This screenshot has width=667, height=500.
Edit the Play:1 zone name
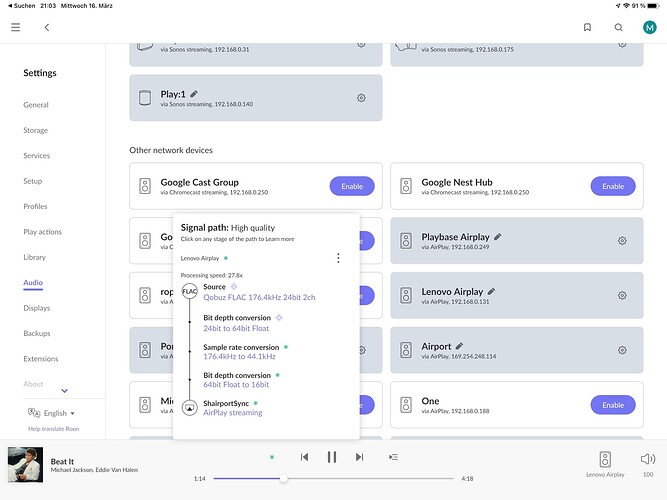click(194, 94)
